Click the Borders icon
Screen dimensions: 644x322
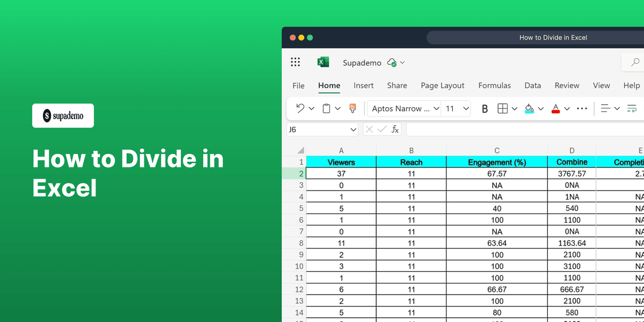(x=503, y=108)
